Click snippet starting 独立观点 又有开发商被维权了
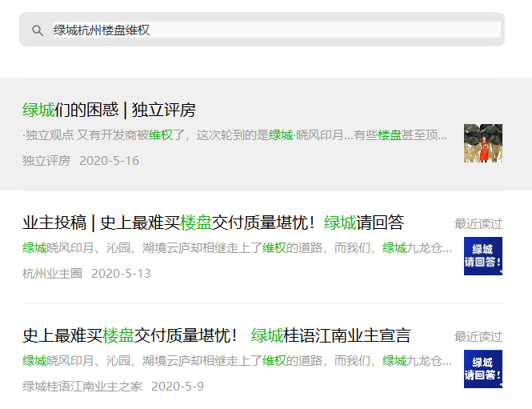Image resolution: width=532 pixels, height=409 pixels. point(234,135)
